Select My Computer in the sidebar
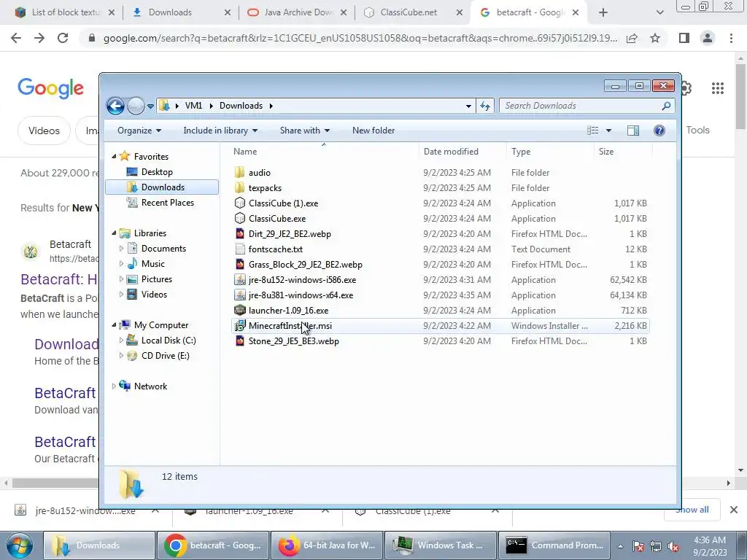This screenshot has width=747, height=560. coord(160,325)
